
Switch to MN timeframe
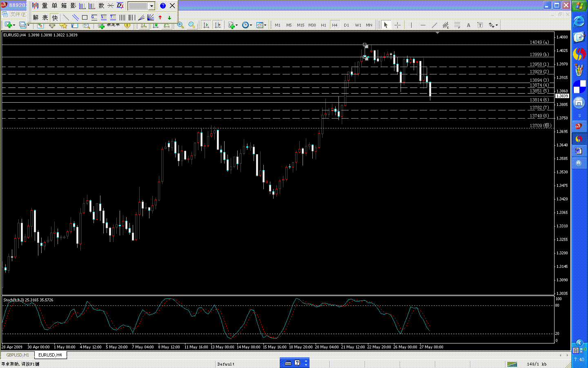coord(369,25)
